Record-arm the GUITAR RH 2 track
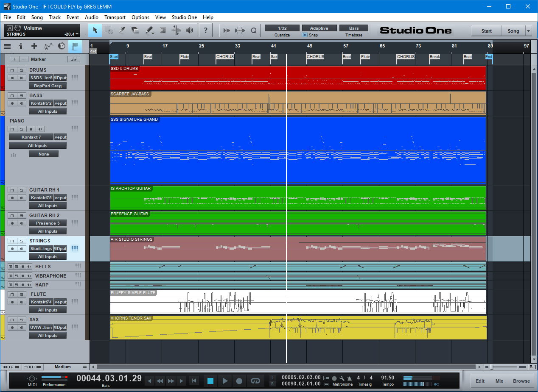538x392 pixels. [x=13, y=223]
